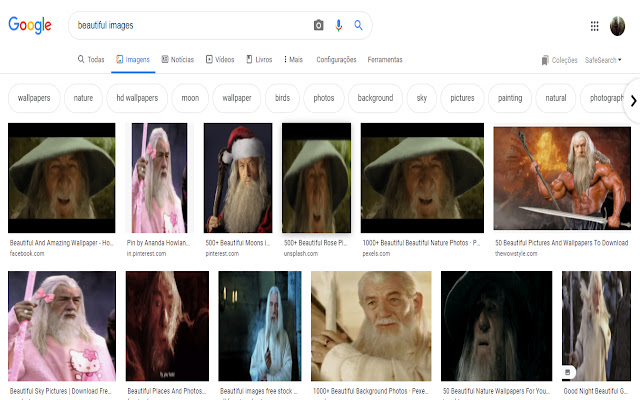The height and width of the screenshot is (400, 640).
Task: Click '500+ Beautiful Moons' result title
Action: pyautogui.click(x=238, y=243)
